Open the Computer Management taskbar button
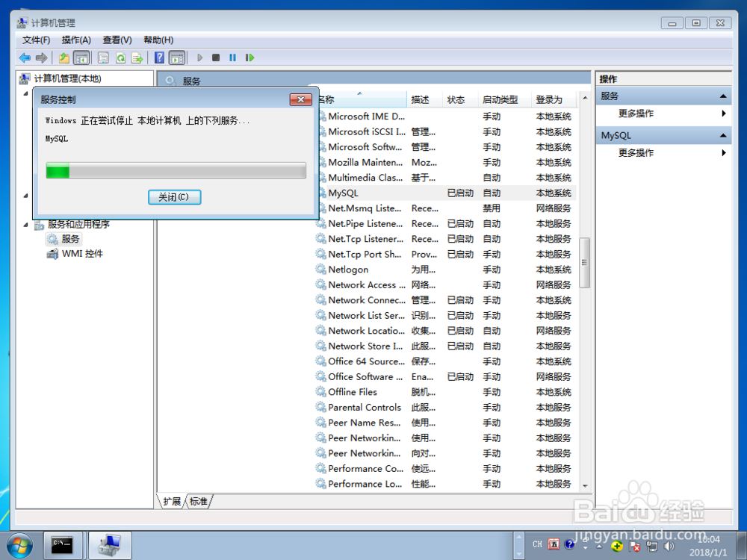The width and height of the screenshot is (747, 560). point(110,545)
